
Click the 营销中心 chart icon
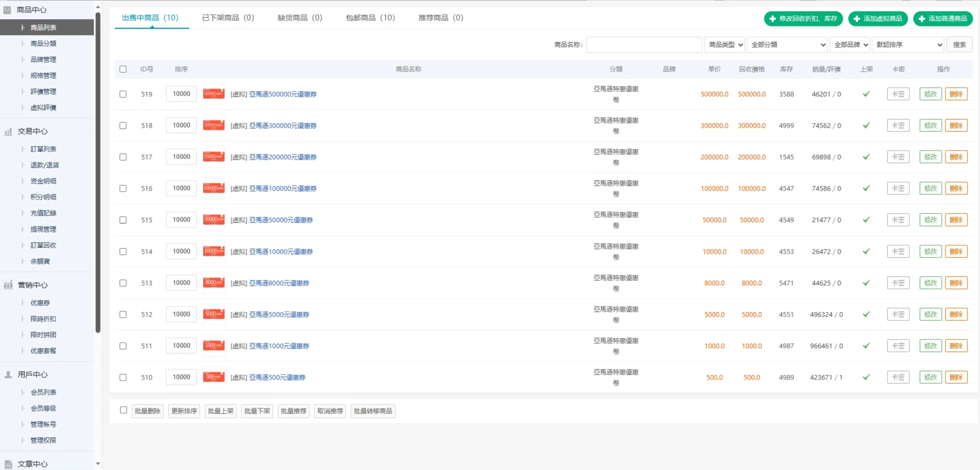8,285
